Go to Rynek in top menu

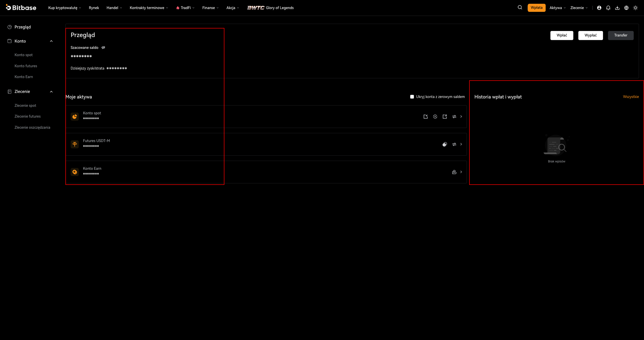[94, 8]
